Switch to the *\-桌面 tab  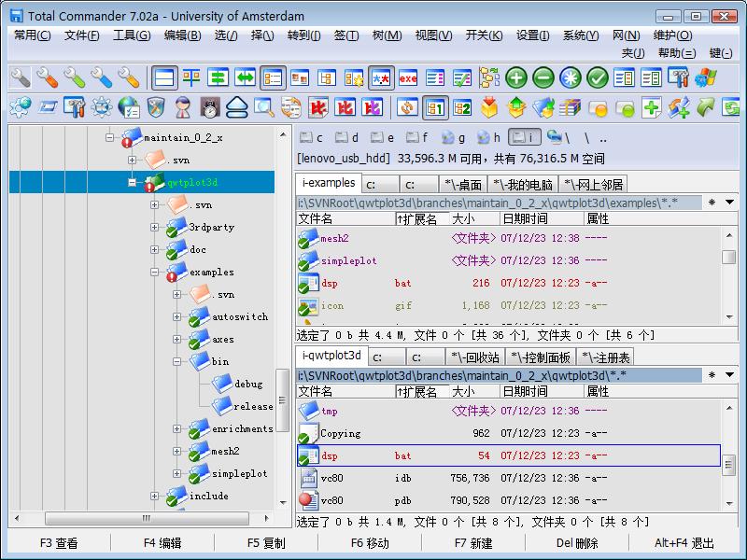(x=462, y=184)
